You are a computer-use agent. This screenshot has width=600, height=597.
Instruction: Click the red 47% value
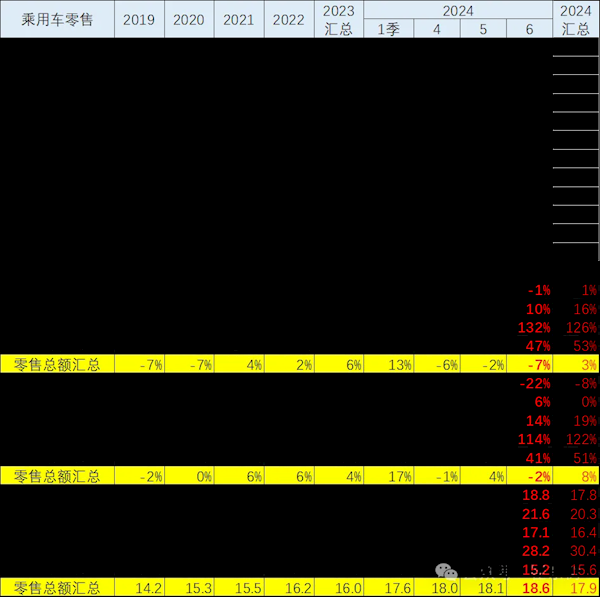[x=538, y=346]
